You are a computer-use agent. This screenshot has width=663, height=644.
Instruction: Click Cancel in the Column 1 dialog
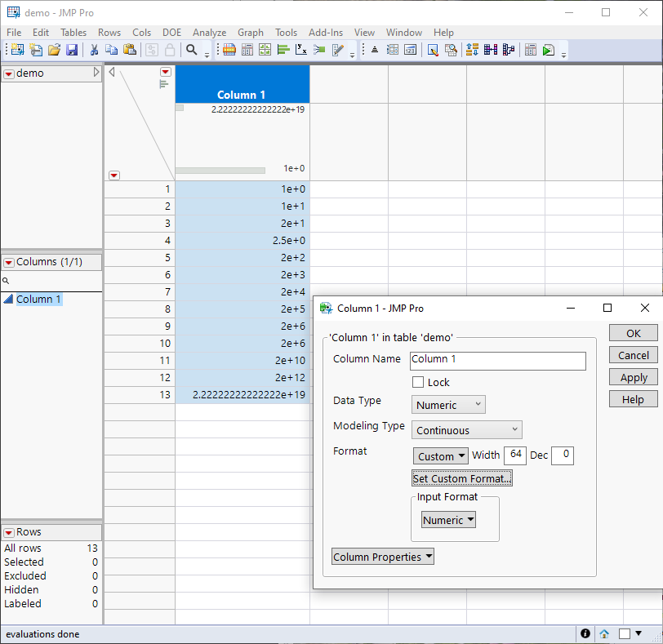634,355
